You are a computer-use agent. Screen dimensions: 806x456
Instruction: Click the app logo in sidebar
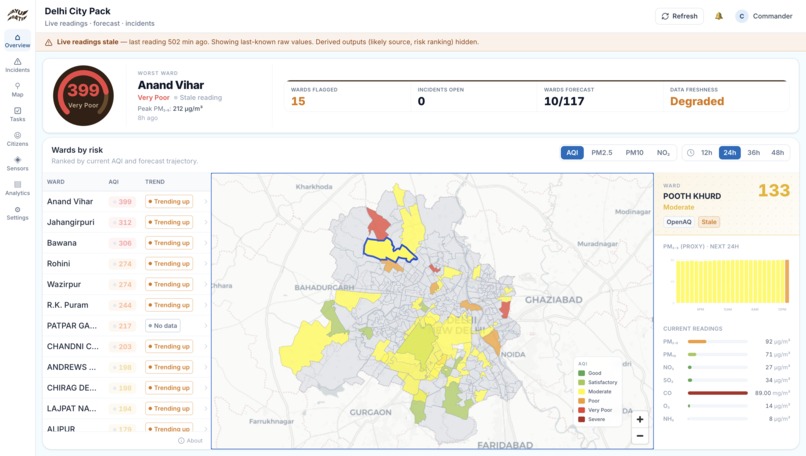(x=17, y=14)
